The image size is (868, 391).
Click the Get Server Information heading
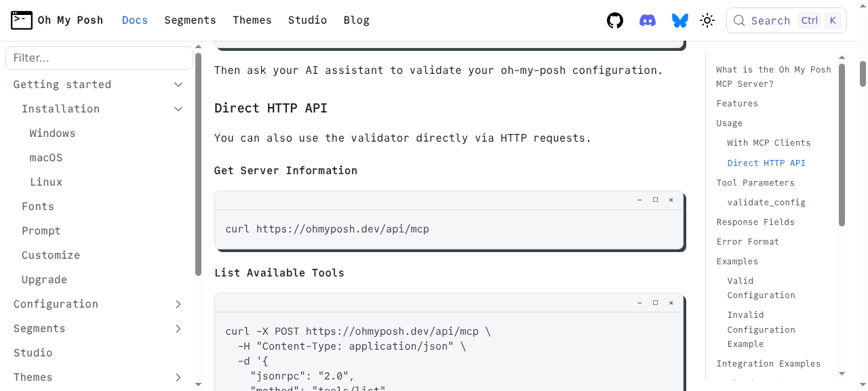pyautogui.click(x=285, y=171)
